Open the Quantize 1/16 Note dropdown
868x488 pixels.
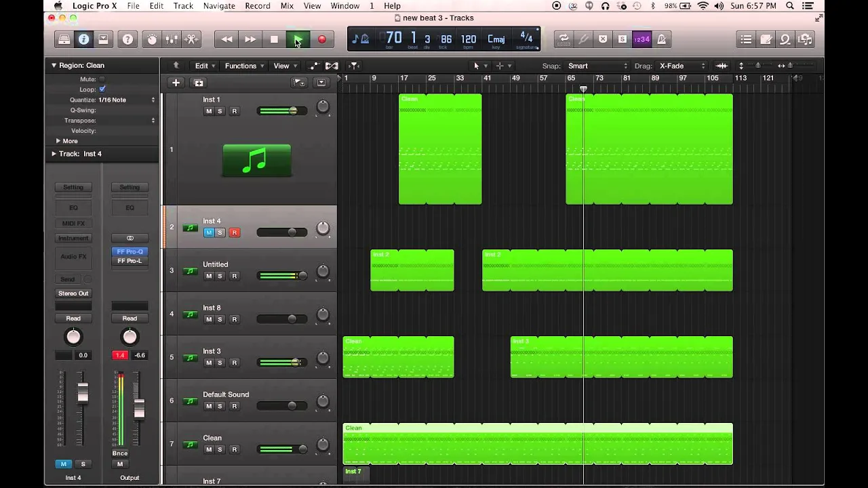(127, 100)
